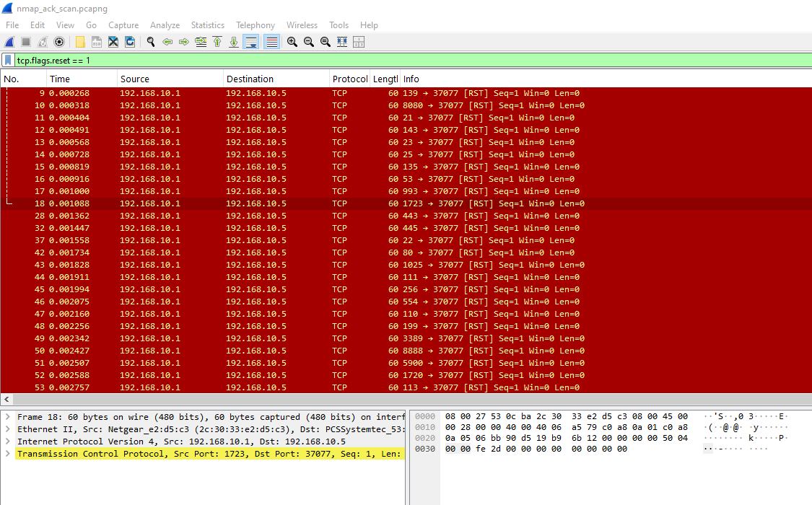Select the find packet magnifier icon

coord(151,41)
